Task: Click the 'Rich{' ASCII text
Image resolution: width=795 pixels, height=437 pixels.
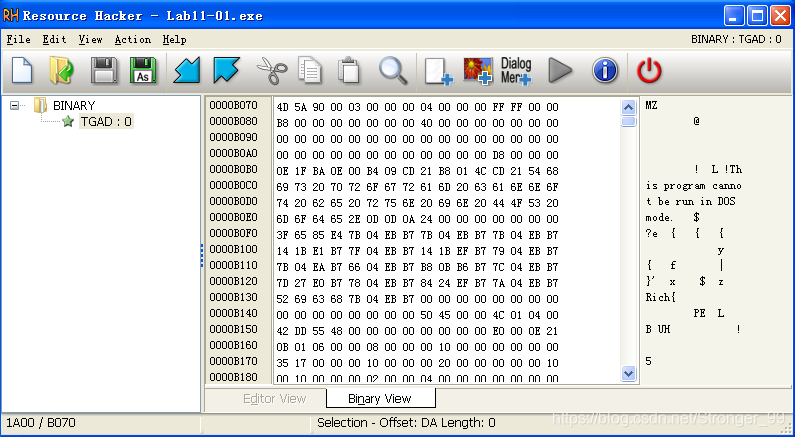Action: (661, 297)
